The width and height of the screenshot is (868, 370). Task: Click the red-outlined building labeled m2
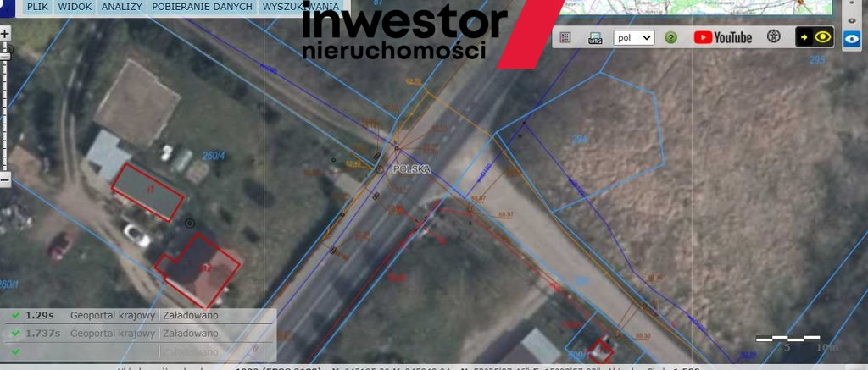point(198,269)
